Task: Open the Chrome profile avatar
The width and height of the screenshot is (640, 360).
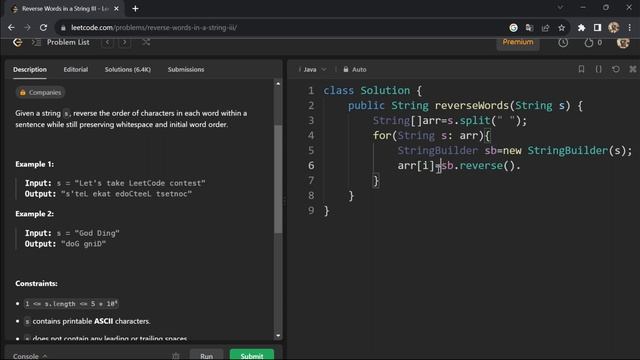Action: pyautogui.click(x=613, y=28)
